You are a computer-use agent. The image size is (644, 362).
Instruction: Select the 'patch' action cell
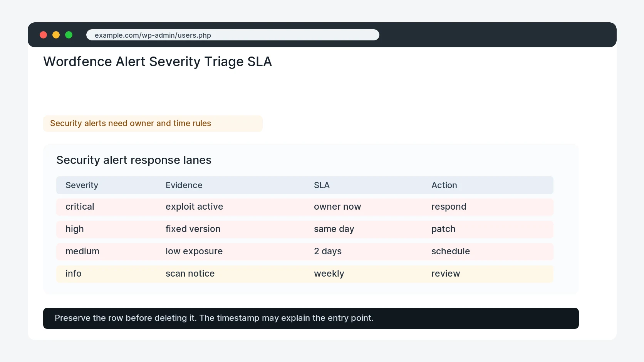(443, 229)
